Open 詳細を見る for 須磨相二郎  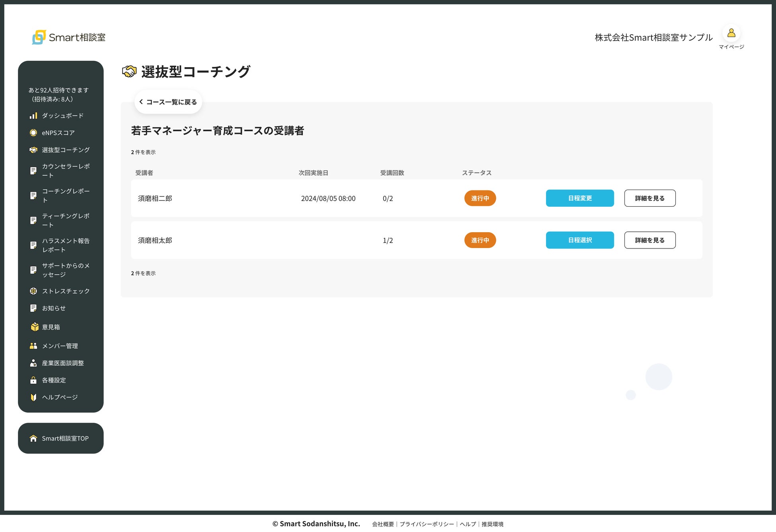(x=649, y=198)
